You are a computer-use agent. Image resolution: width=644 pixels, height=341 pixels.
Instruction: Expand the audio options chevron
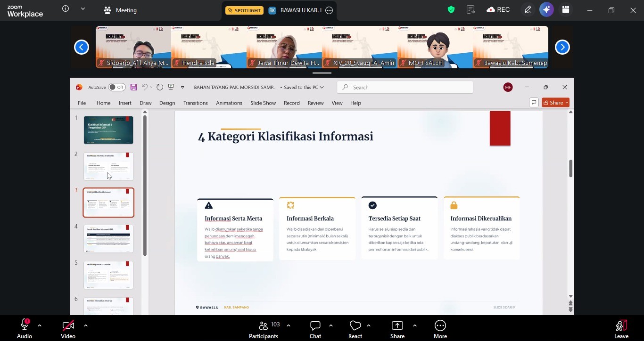(40, 325)
